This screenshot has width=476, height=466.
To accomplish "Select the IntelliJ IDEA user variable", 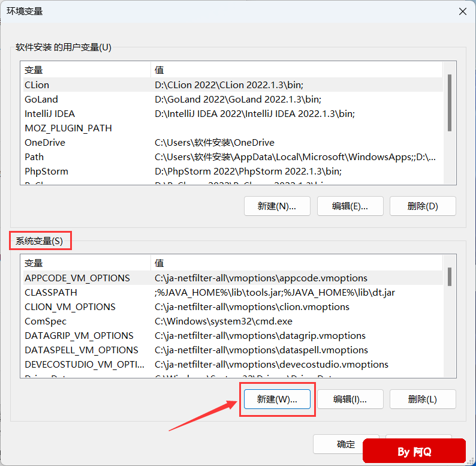I will pyautogui.click(x=233, y=113).
